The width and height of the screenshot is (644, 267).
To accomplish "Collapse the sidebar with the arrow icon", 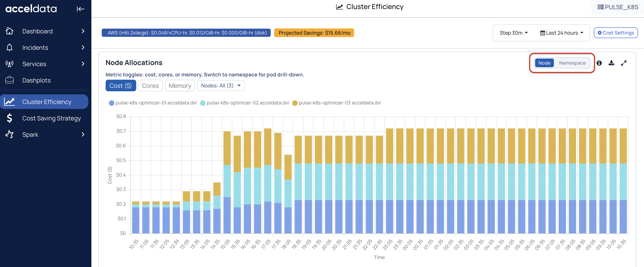I will pyautogui.click(x=80, y=9).
